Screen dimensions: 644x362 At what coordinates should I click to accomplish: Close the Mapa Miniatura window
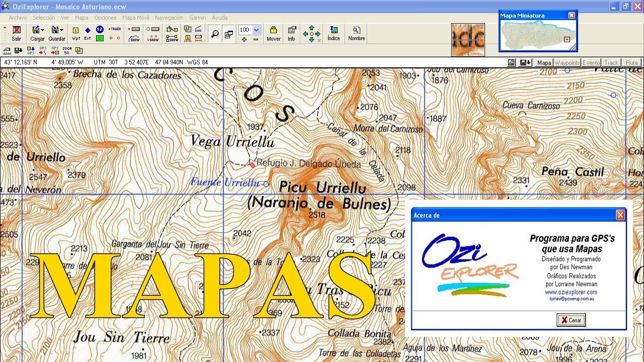pos(572,16)
